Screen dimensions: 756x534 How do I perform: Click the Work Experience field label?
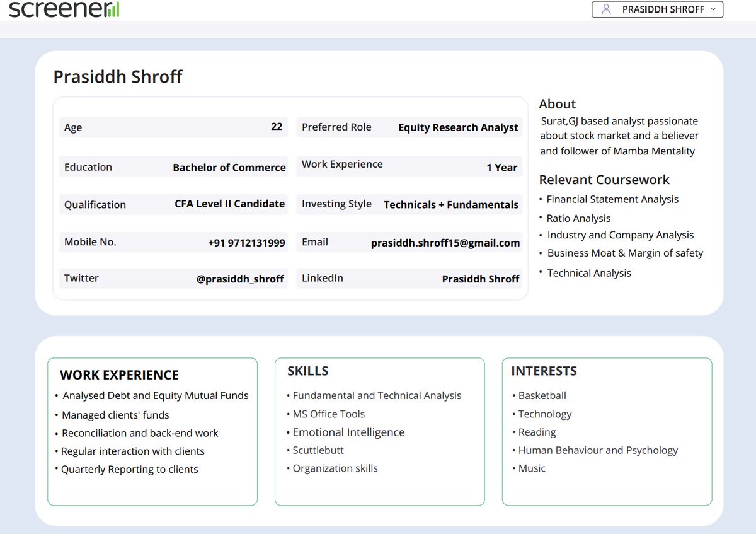click(x=342, y=164)
